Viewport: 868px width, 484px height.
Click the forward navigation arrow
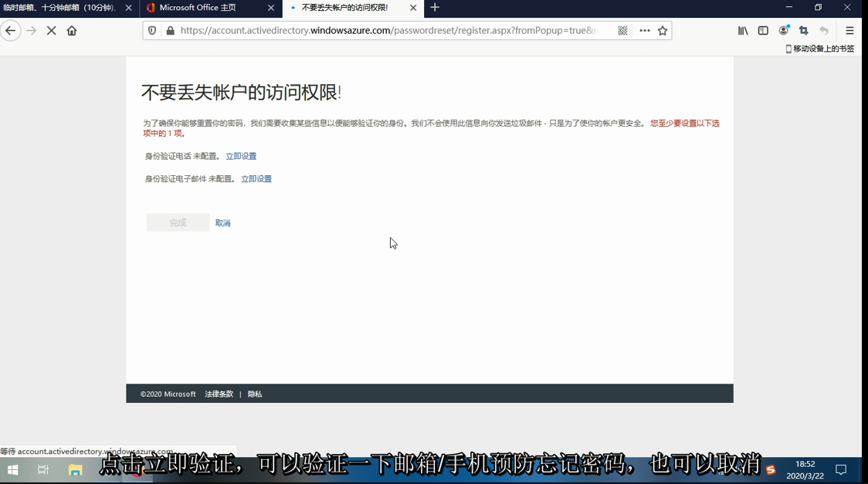[x=31, y=30]
